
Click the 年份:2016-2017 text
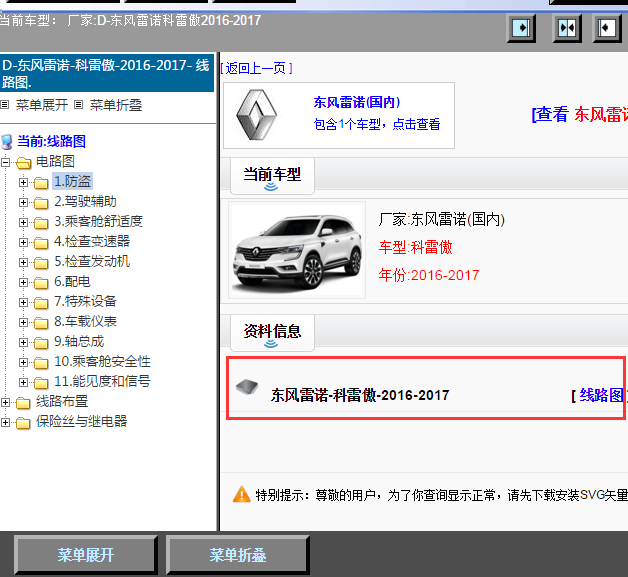(429, 275)
